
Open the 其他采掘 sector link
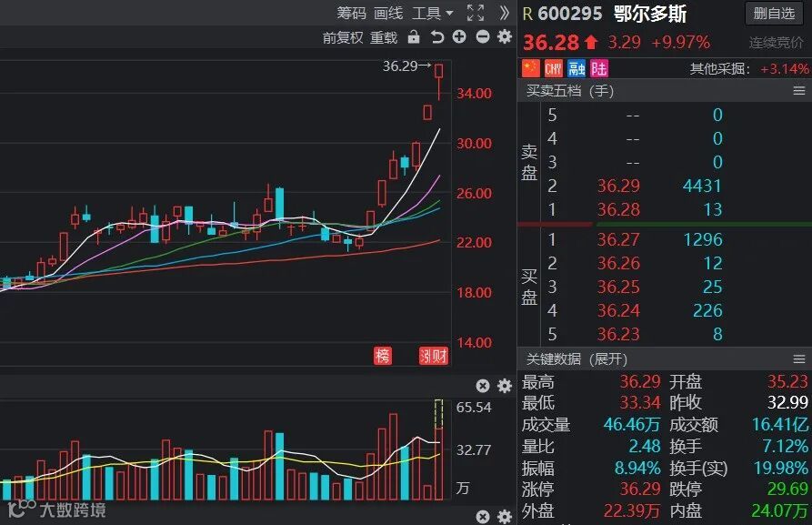(x=719, y=69)
